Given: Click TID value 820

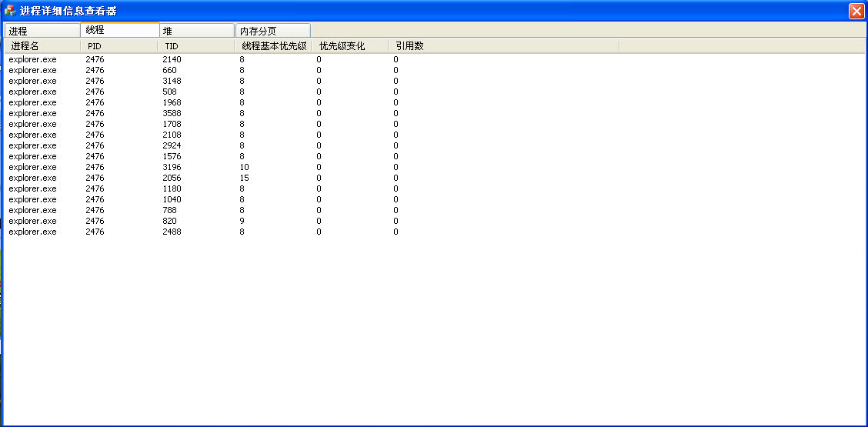Looking at the screenshot, I should click(170, 221).
